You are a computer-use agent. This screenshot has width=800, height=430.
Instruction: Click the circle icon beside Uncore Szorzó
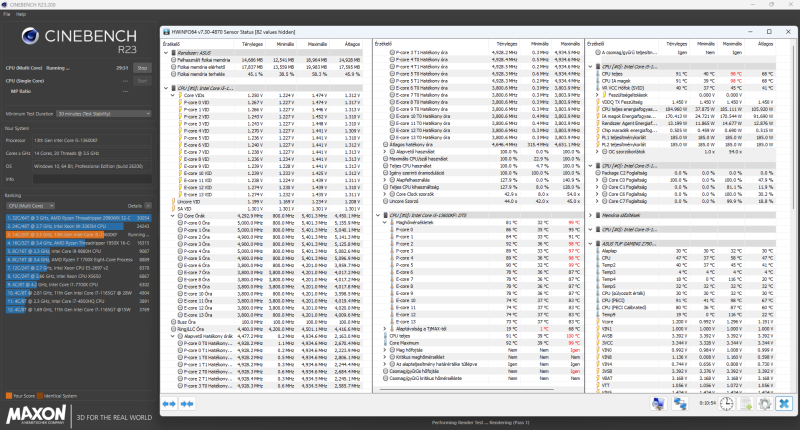coord(386,201)
